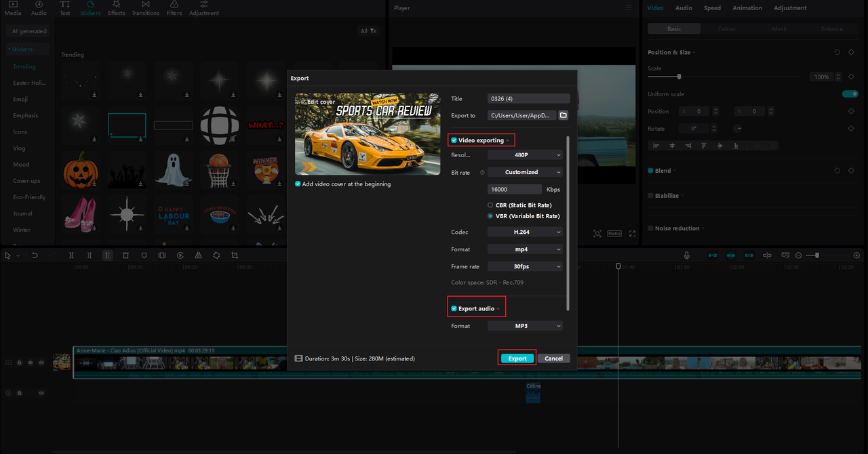This screenshot has height=454, width=868.
Task: Enable the Stabilize checkbox
Action: pyautogui.click(x=651, y=196)
